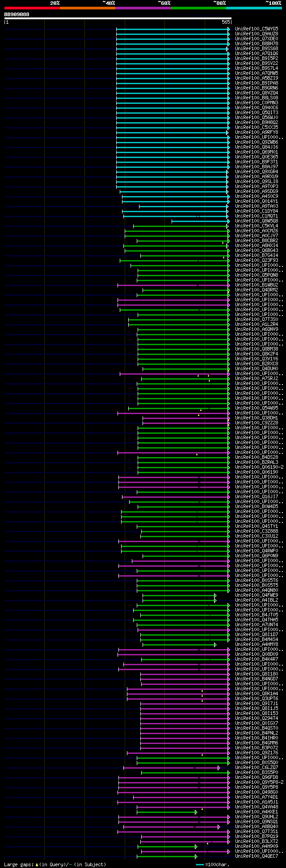Select label UniRef100_Q9ZWB6
Viewport: 286px width, 868px height.
coord(257,142)
